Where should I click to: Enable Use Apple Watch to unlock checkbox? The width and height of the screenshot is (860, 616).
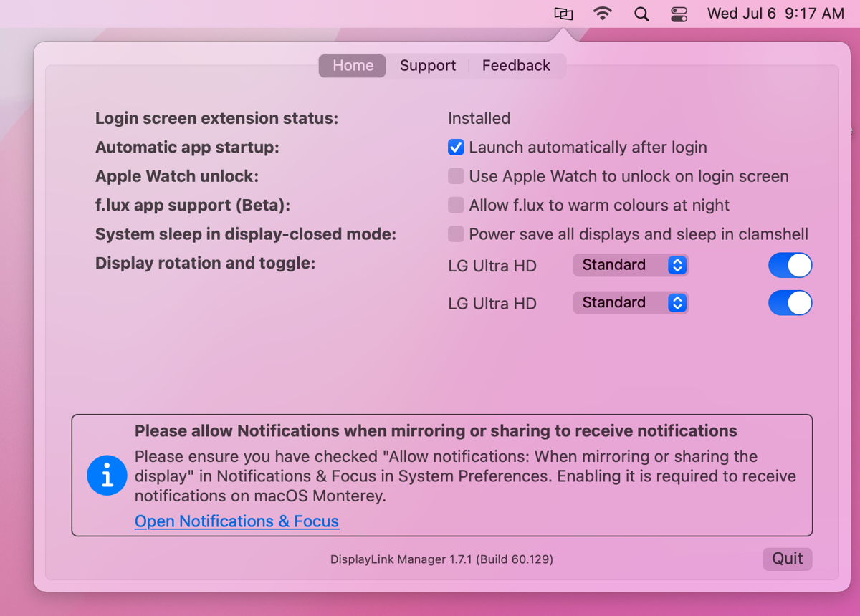click(456, 176)
